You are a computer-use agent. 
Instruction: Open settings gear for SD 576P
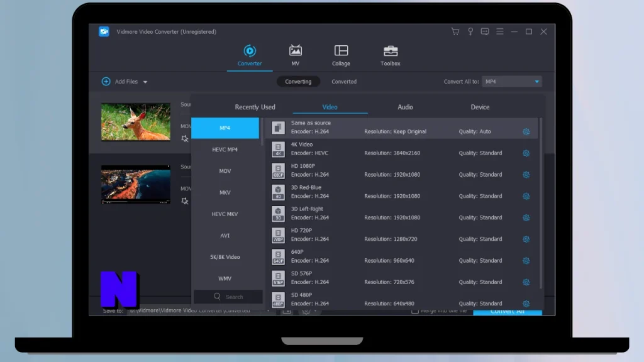[x=526, y=282]
